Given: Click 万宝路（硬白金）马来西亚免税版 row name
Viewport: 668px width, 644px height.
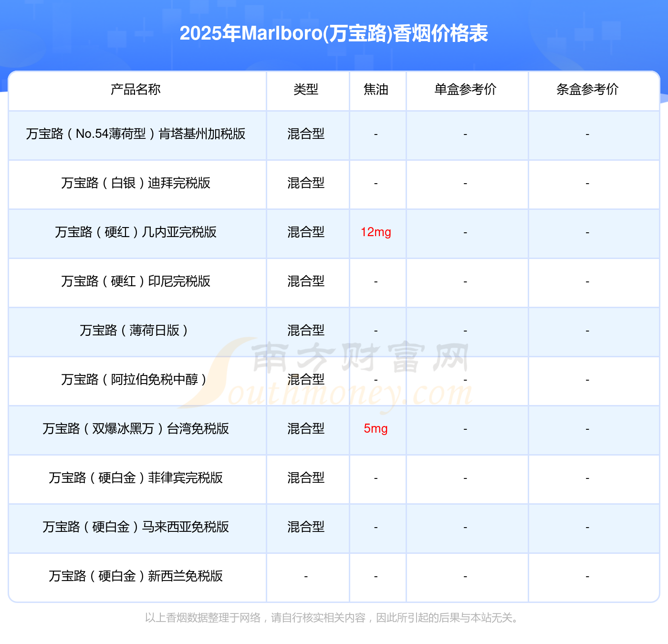Looking at the screenshot, I should pos(136,527).
